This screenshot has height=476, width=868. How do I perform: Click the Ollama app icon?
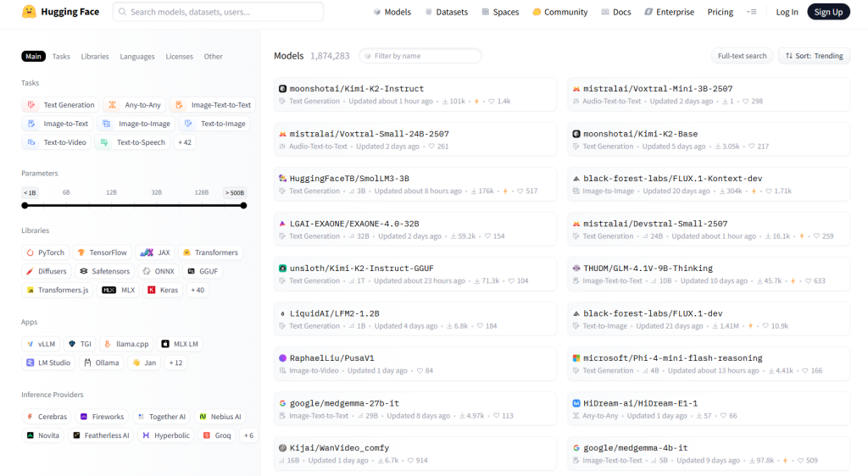[x=87, y=363]
